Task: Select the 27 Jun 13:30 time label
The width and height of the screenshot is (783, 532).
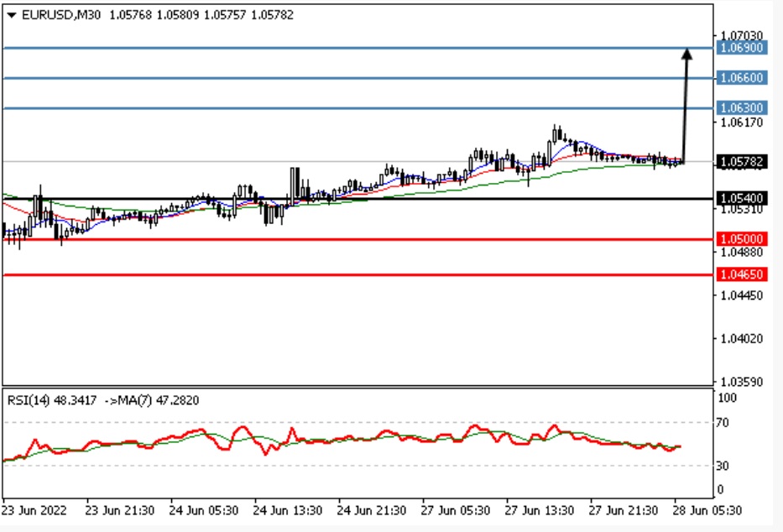Action: click(x=540, y=511)
